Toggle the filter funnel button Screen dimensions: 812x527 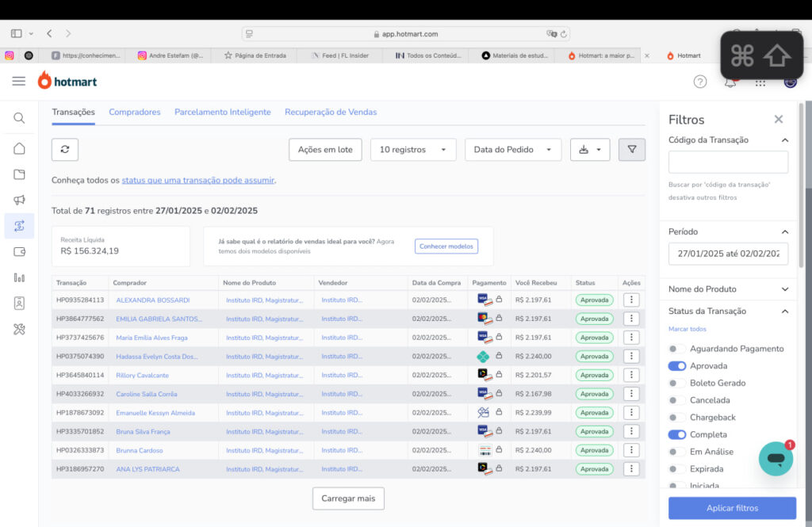(632, 150)
